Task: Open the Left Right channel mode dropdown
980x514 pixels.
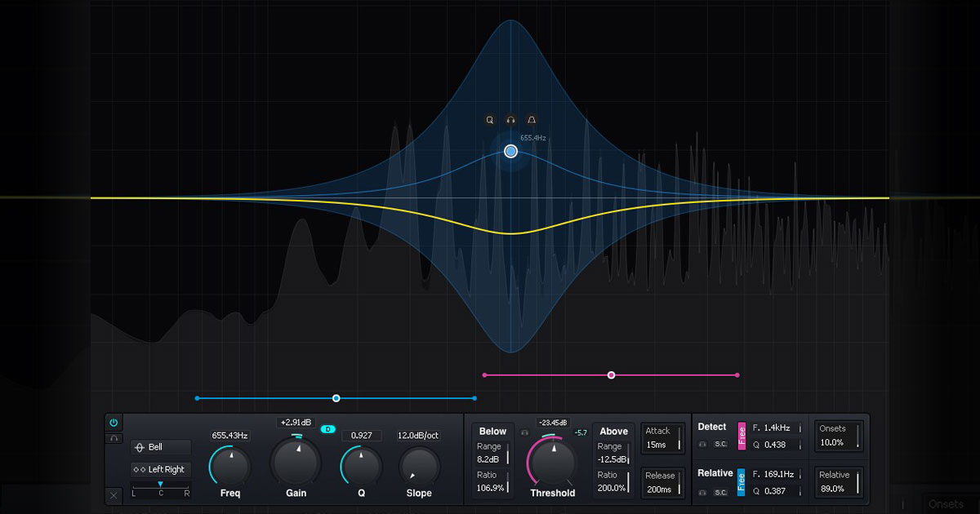Action: [x=161, y=469]
